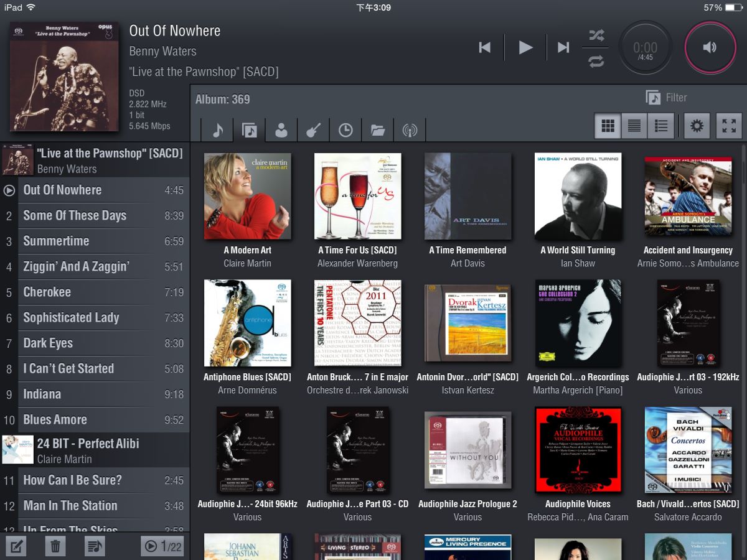Switch to the Artists tab (person icon)
Image resolution: width=747 pixels, height=560 pixels.
281,129
